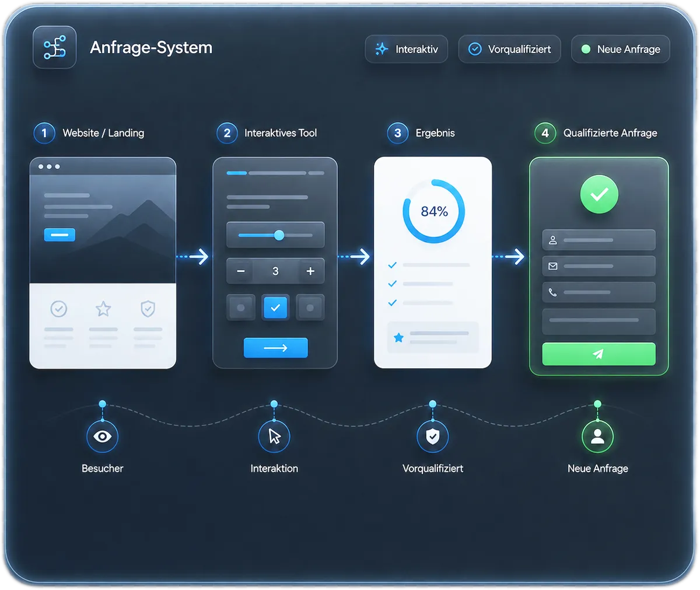Image resolution: width=700 pixels, height=590 pixels.
Task: Click the stepper value 3
Action: [275, 271]
